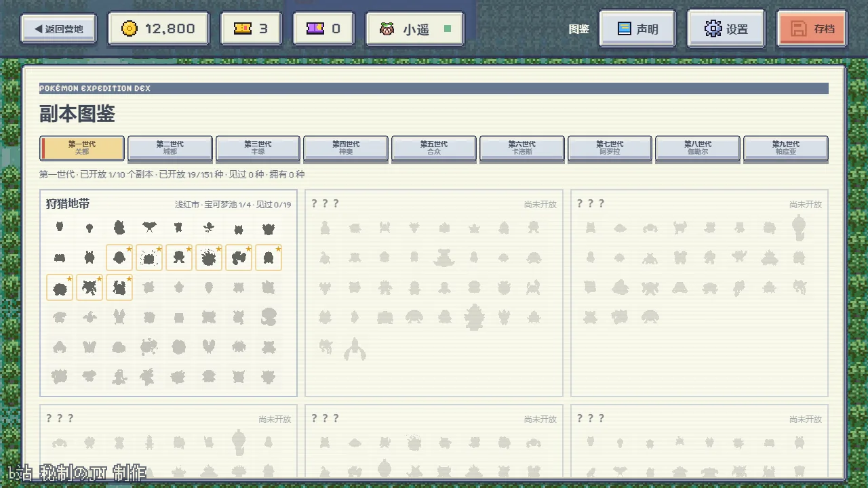The image size is (868, 488).
Task: Click the trainer avatar icon next to 小遥
Action: pos(387,29)
